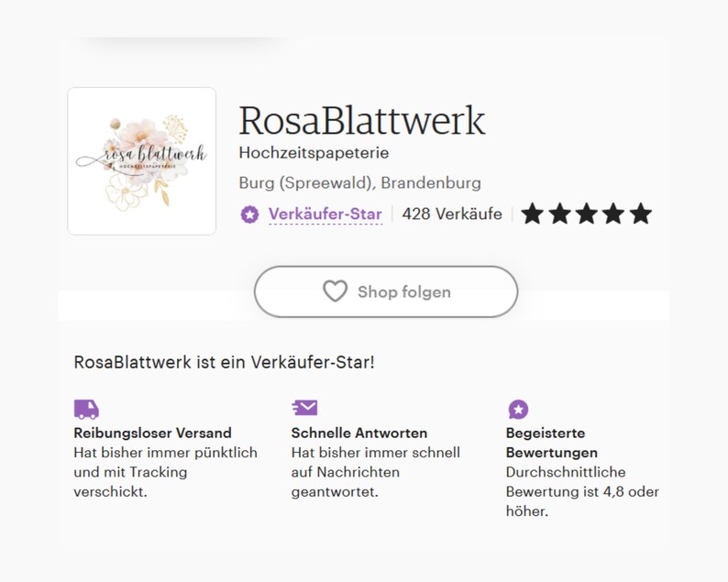This screenshot has width=728, height=582.
Task: Click 'Hat bisher immer schnell' description
Action: [x=376, y=472]
